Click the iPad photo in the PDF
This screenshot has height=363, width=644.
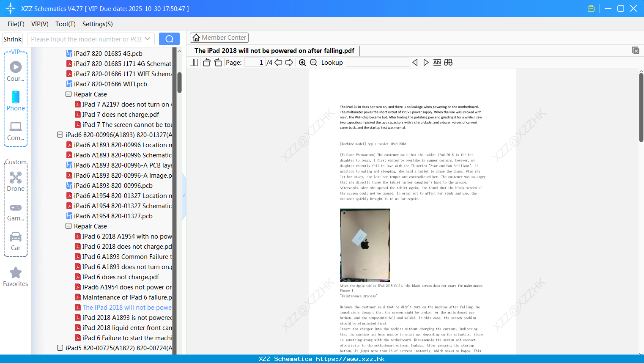point(365,245)
